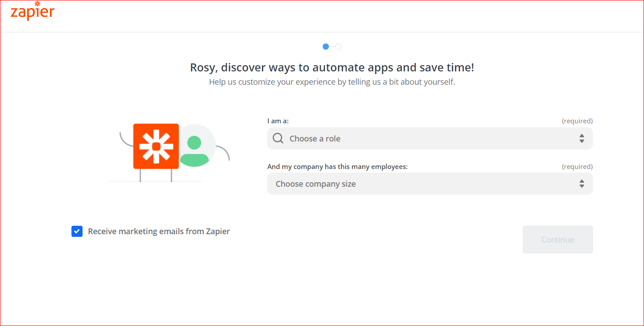Click the magnifier icon in the role field

pos(278,138)
